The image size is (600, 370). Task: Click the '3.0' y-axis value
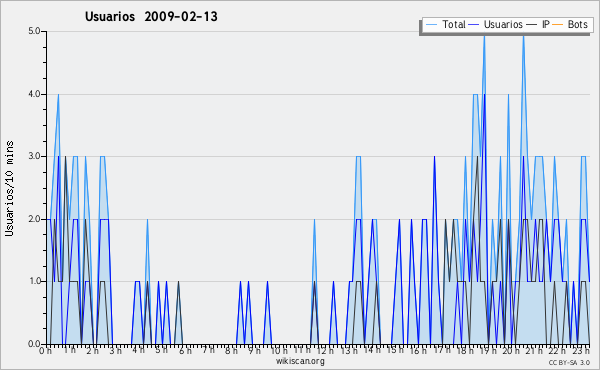pyautogui.click(x=34, y=156)
